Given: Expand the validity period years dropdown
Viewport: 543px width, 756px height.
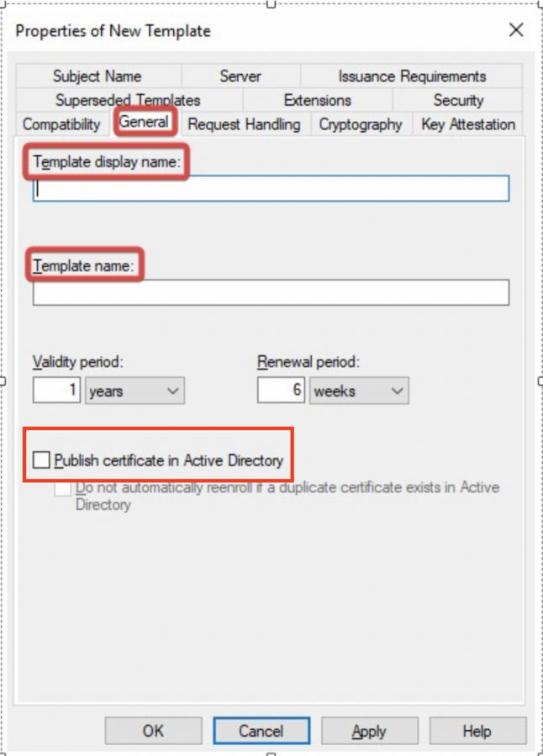Looking at the screenshot, I should [134, 391].
